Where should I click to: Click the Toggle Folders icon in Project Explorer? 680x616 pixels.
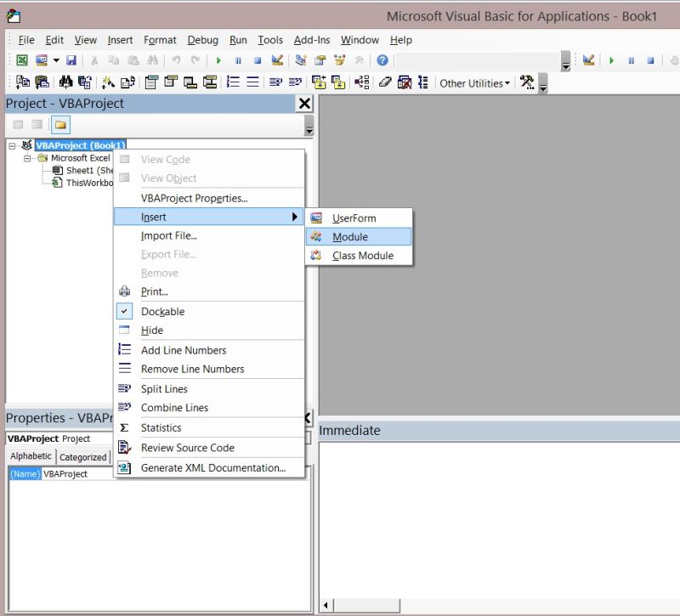(x=60, y=124)
